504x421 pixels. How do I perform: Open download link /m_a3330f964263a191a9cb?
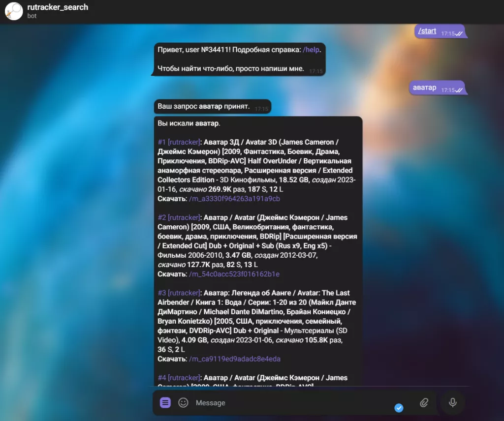pos(234,199)
